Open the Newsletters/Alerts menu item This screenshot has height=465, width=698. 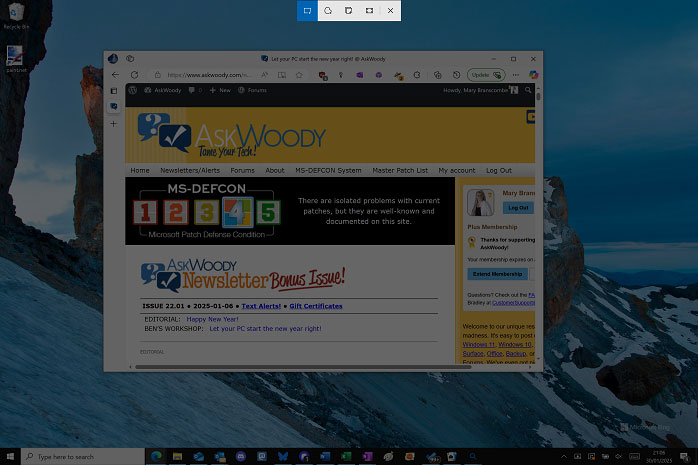coord(189,170)
